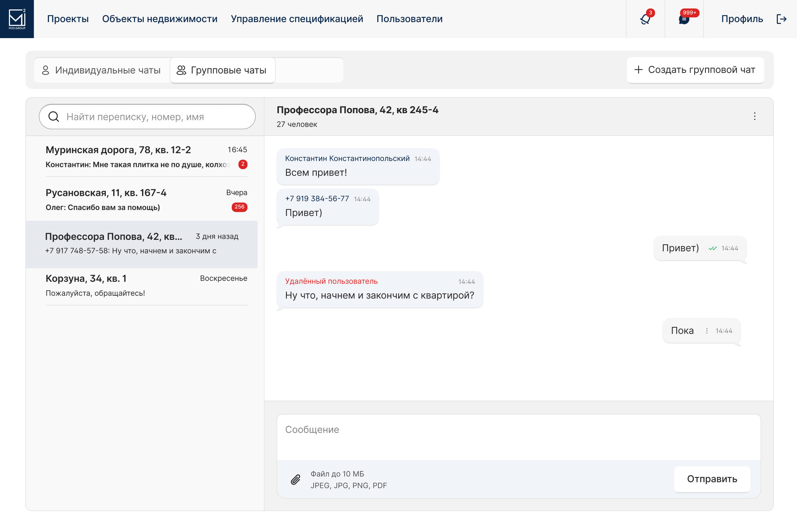Go to Управление спецификацией
Screen dimensions: 797x532
[297, 19]
